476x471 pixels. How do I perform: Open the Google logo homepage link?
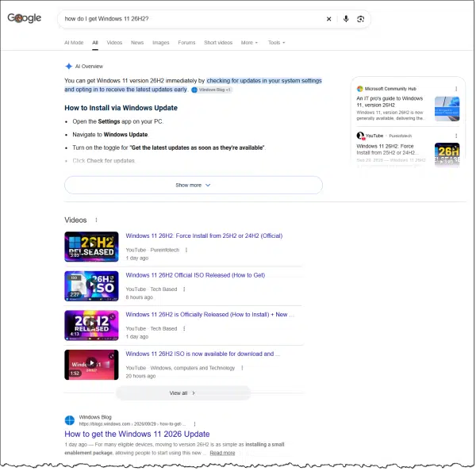click(25, 18)
